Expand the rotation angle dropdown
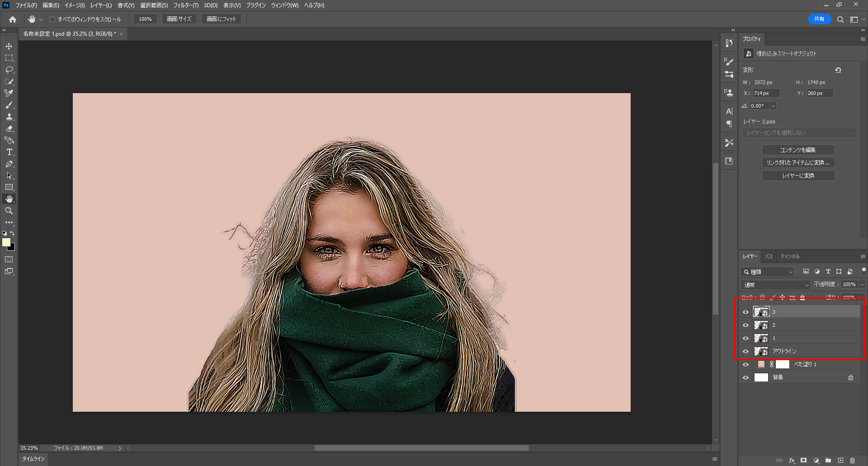This screenshot has height=466, width=868. click(773, 106)
